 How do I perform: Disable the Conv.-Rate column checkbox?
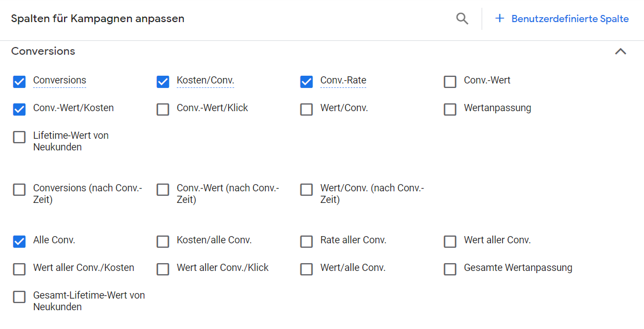307,81
